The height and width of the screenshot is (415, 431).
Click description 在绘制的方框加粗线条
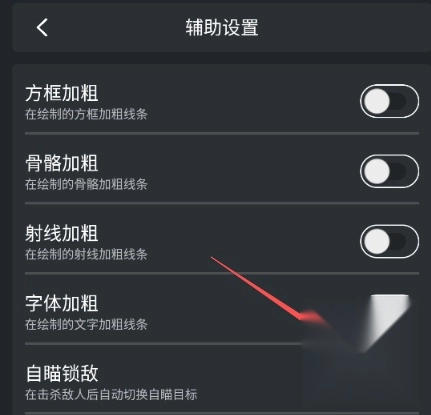coord(86,114)
